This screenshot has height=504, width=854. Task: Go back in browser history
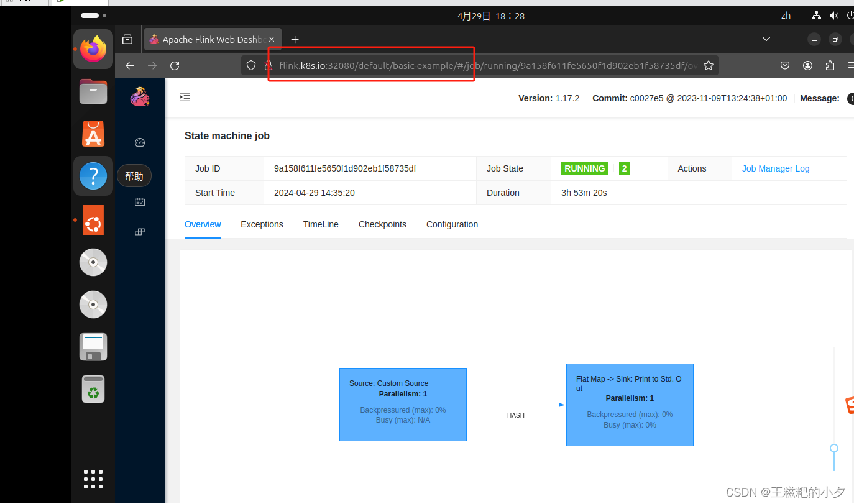click(129, 65)
